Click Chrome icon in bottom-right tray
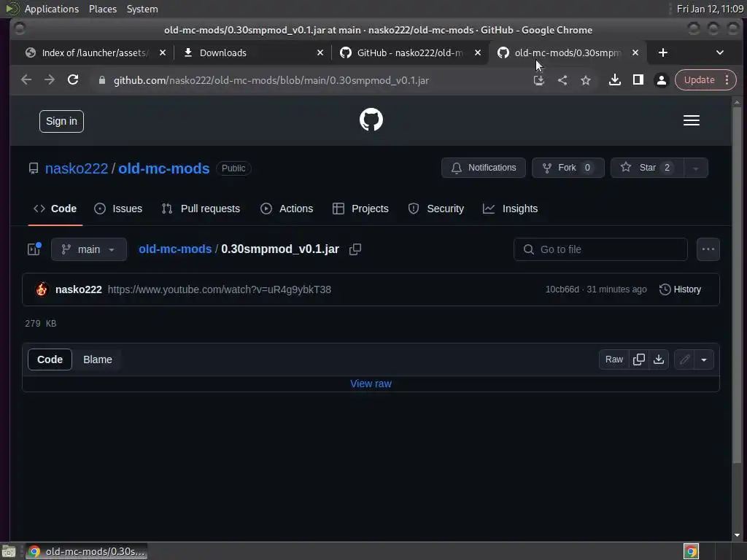747x560 pixels. coord(691,551)
